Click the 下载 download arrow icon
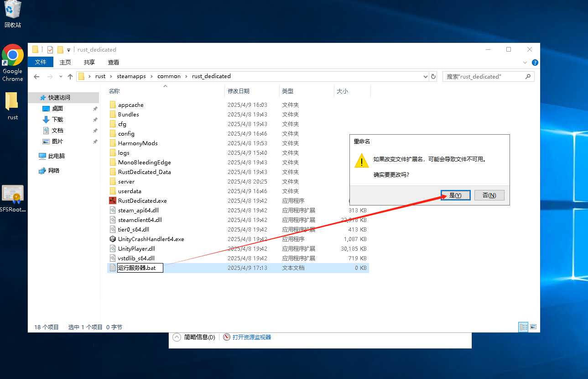The width and height of the screenshot is (588, 379). click(x=46, y=119)
